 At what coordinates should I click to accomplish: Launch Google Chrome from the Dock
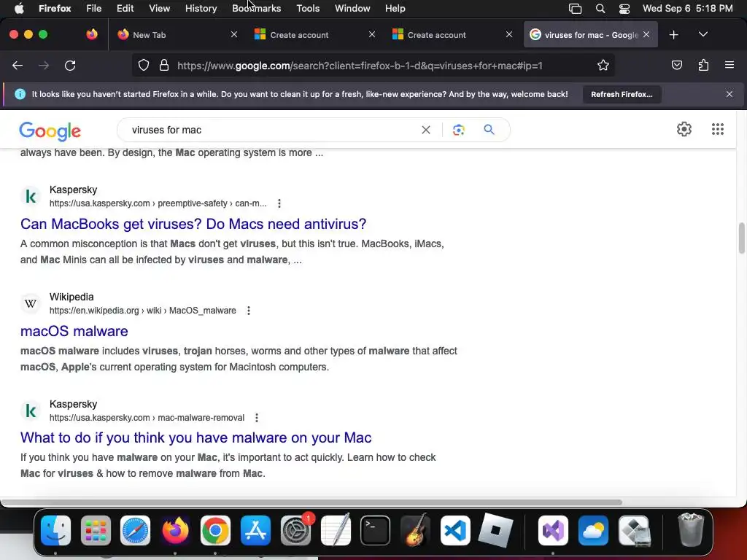tap(215, 530)
